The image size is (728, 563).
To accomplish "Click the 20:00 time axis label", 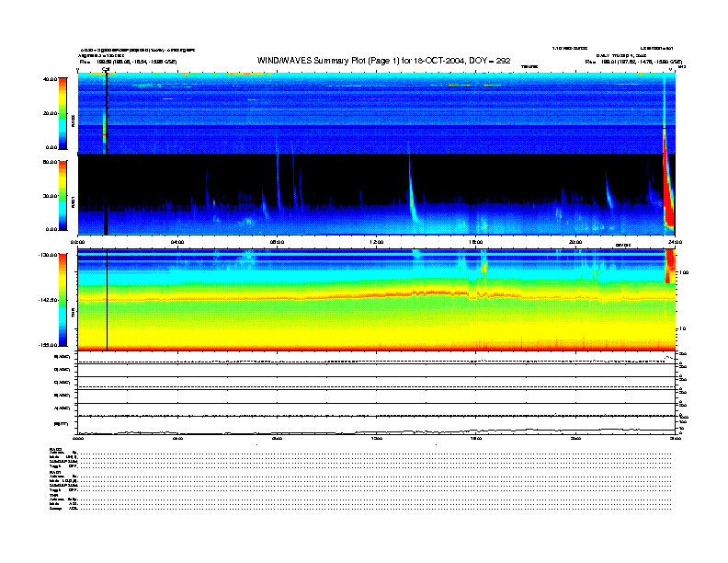I will (575, 242).
